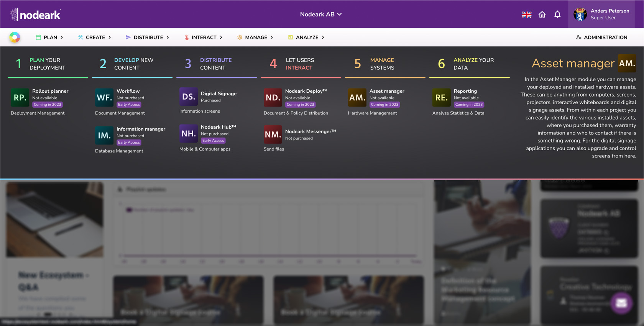Click the Analyze chart icon
This screenshot has width=644, height=326.
pos(291,37)
